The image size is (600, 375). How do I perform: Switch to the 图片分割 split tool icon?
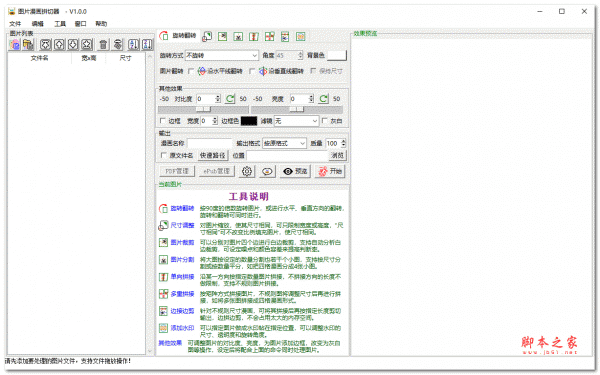pos(238,36)
